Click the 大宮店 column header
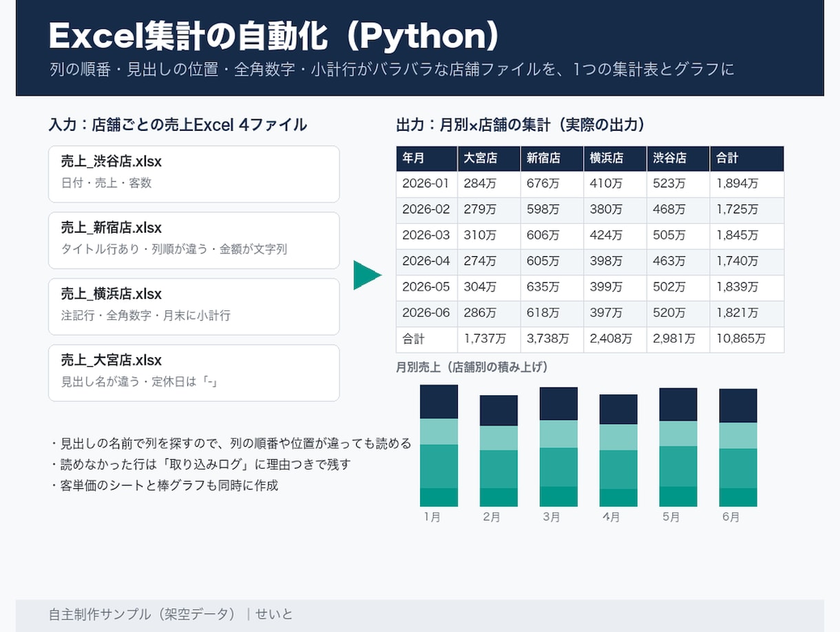Image resolution: width=840 pixels, height=632 pixels. coord(490,158)
